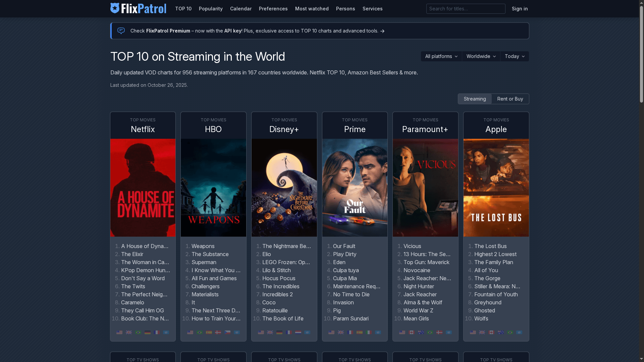Switch to the Rent or Buy toggle

coord(510,99)
